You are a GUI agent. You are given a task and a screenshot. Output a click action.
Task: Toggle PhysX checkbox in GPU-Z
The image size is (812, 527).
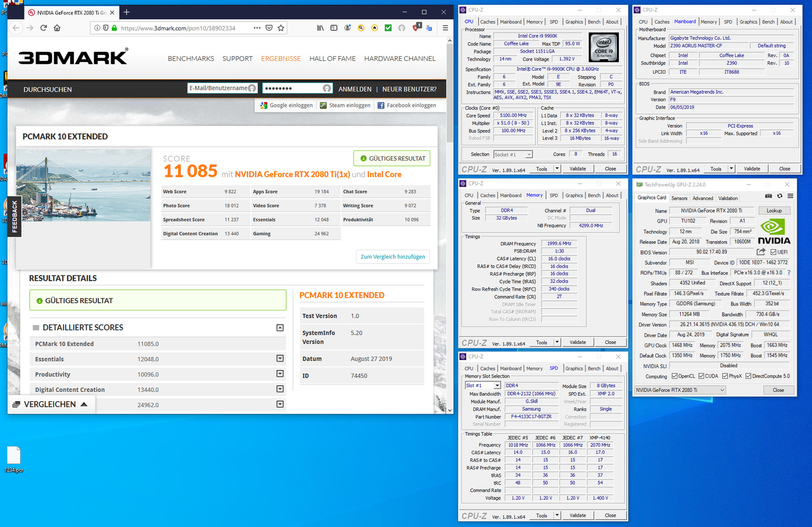[725, 376]
